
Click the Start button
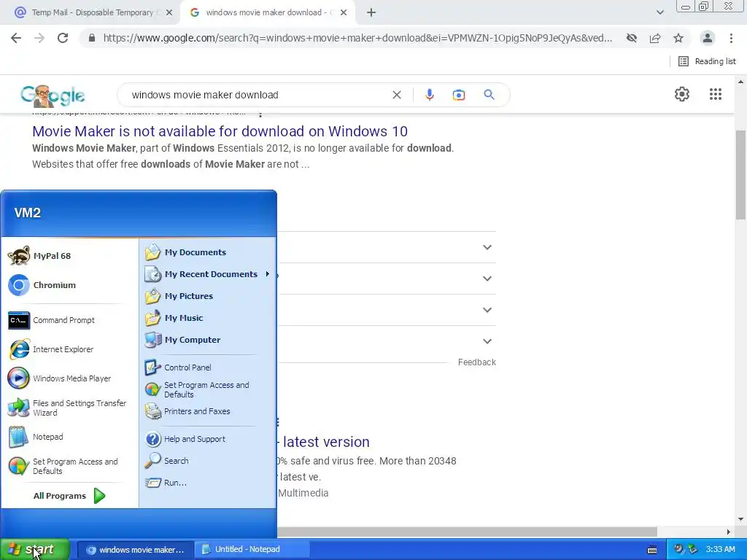point(35,550)
